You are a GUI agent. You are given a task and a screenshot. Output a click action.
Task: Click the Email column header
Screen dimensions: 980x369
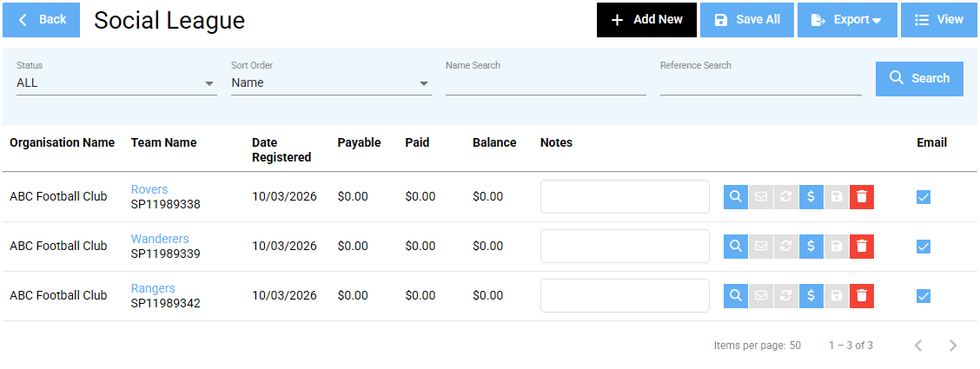[932, 143]
